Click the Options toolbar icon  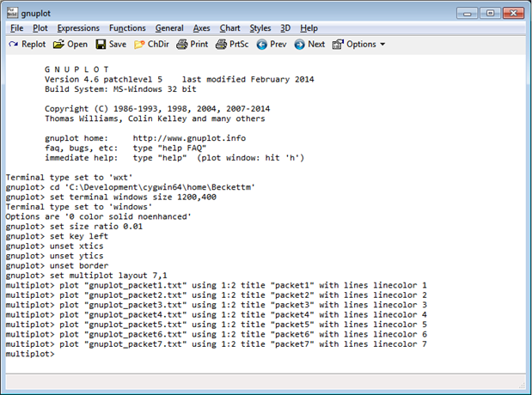pyautogui.click(x=338, y=44)
